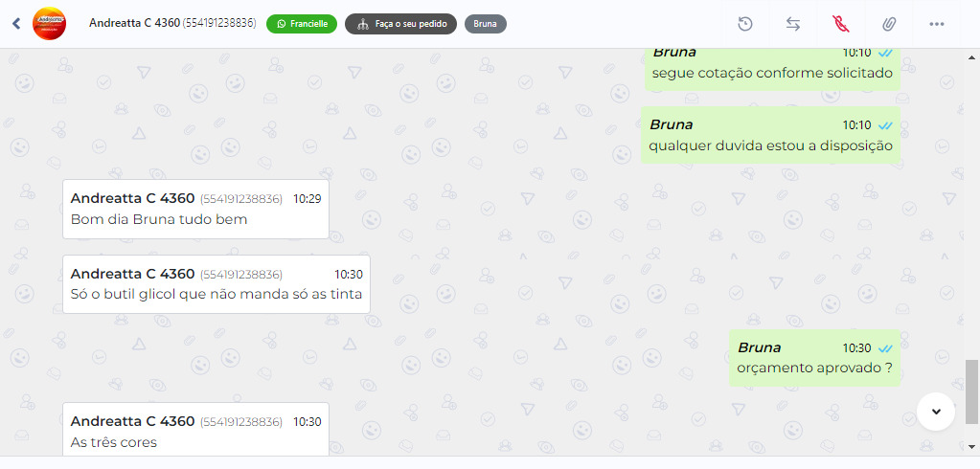Jump to latest message with round down-arrow button
This screenshot has height=469, width=980.
point(936,411)
